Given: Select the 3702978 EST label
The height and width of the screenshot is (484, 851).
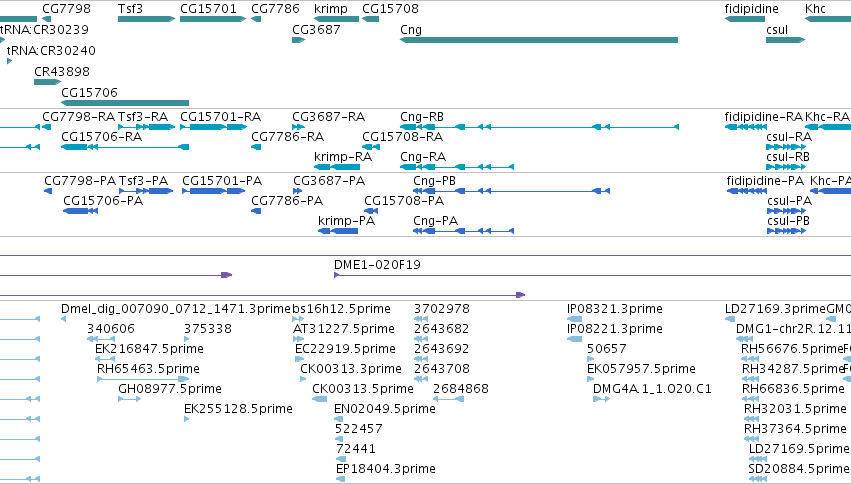Looking at the screenshot, I should (x=442, y=309).
